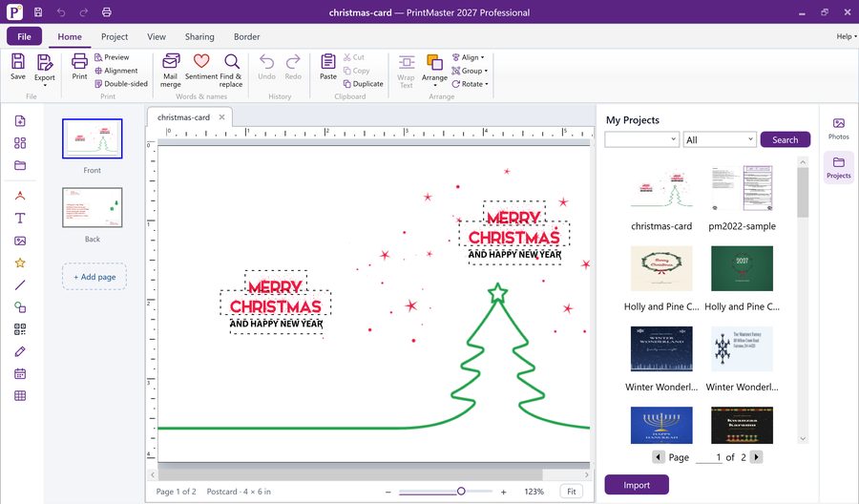The height and width of the screenshot is (504, 859).
Task: Switch to the Border ribbon tab
Action: click(x=246, y=36)
